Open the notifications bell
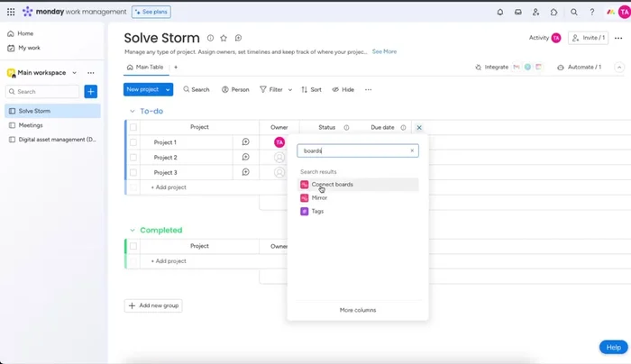 coord(500,13)
